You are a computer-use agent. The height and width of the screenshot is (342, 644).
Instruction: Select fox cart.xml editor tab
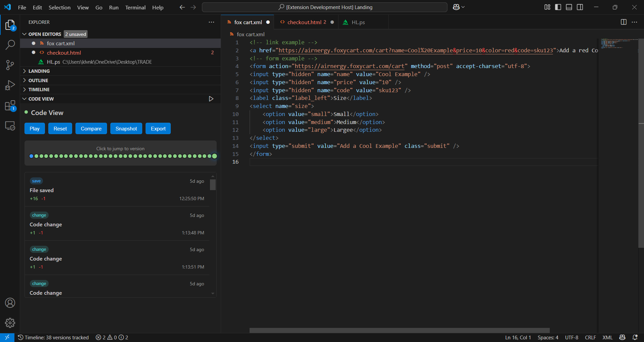point(248,22)
